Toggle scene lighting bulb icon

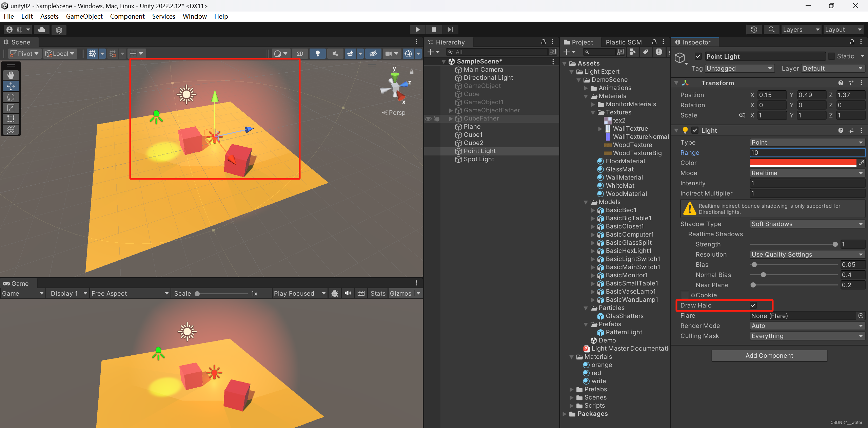pos(318,54)
